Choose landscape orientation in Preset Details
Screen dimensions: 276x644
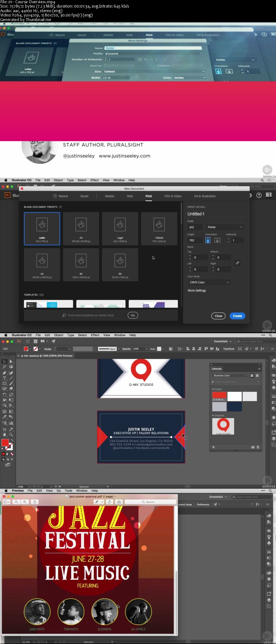click(x=217, y=240)
